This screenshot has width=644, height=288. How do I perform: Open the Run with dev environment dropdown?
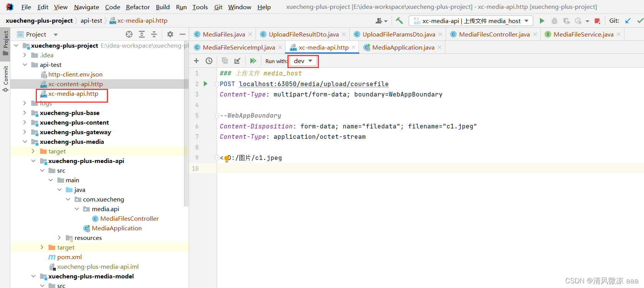pos(303,61)
